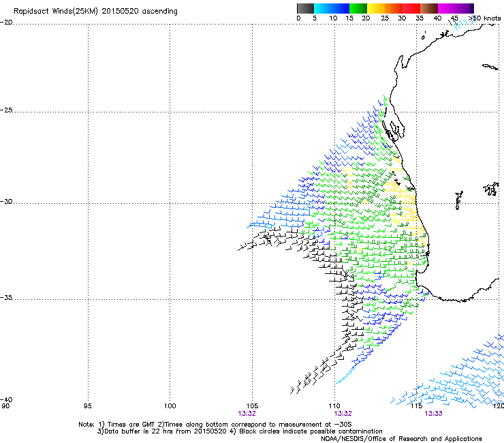Click the cyan 5 knots legend swatch
Screen dimensions: 504x443
pos(323,8)
